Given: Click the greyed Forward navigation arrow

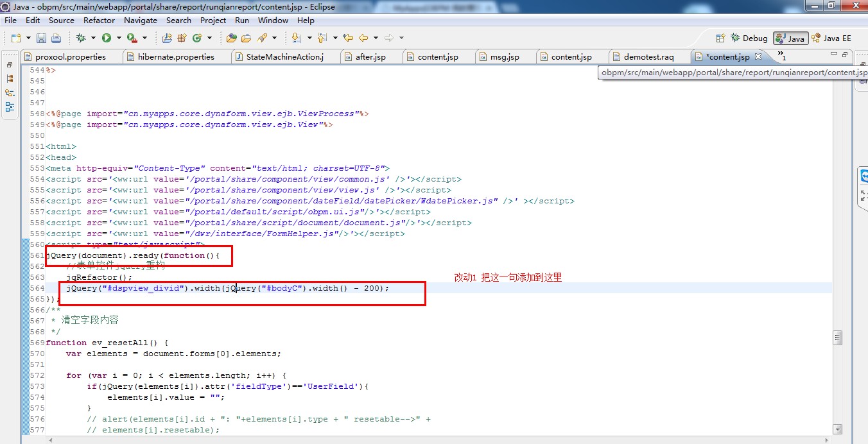Looking at the screenshot, I should coord(389,38).
